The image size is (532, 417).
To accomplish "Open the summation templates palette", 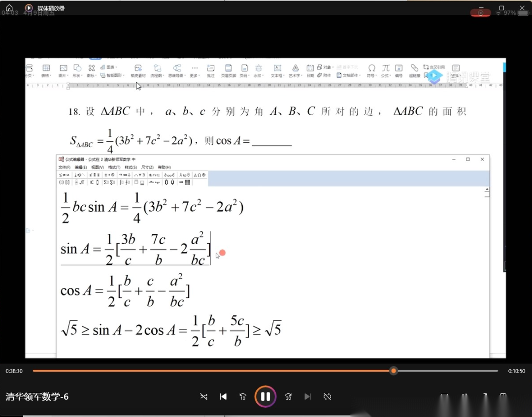I will pyautogui.click(x=109, y=182).
